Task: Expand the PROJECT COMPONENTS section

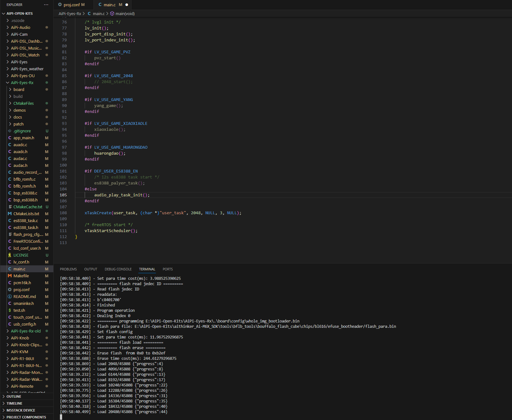Action: click(3, 417)
